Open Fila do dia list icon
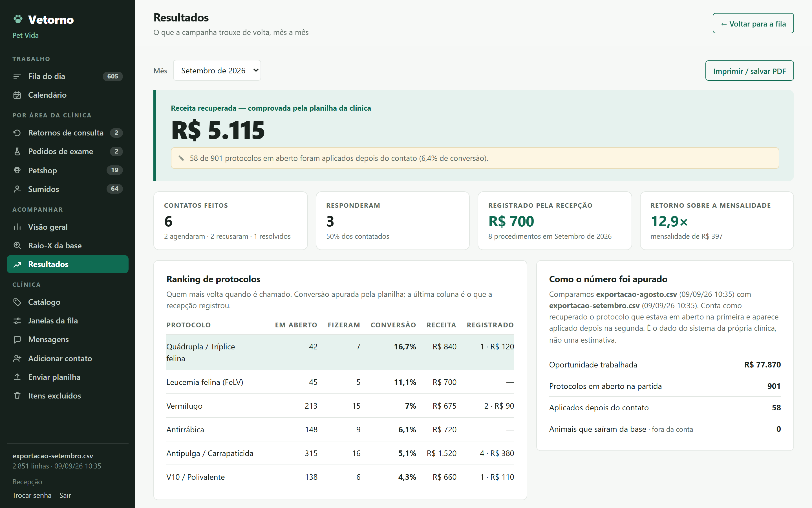 pos(17,76)
